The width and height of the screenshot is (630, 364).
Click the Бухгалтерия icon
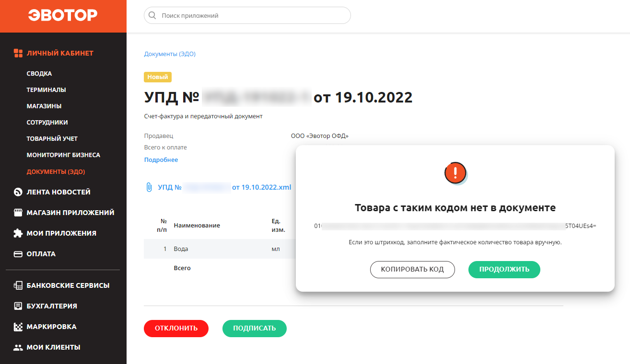(x=18, y=306)
